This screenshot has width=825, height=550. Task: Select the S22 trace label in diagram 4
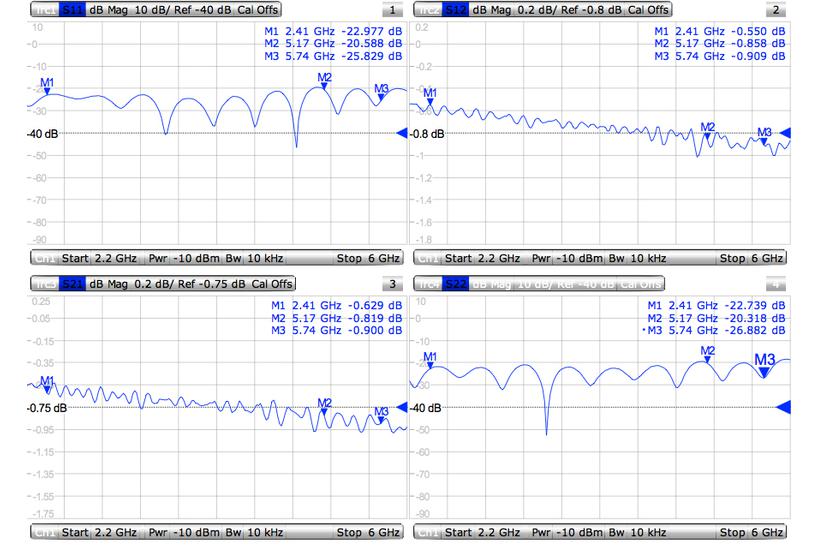click(455, 284)
